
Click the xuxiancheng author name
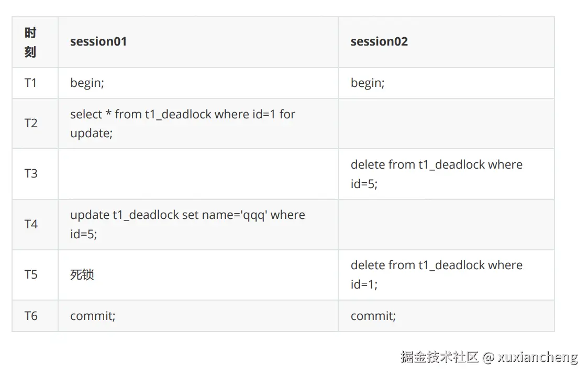[x=538, y=357]
